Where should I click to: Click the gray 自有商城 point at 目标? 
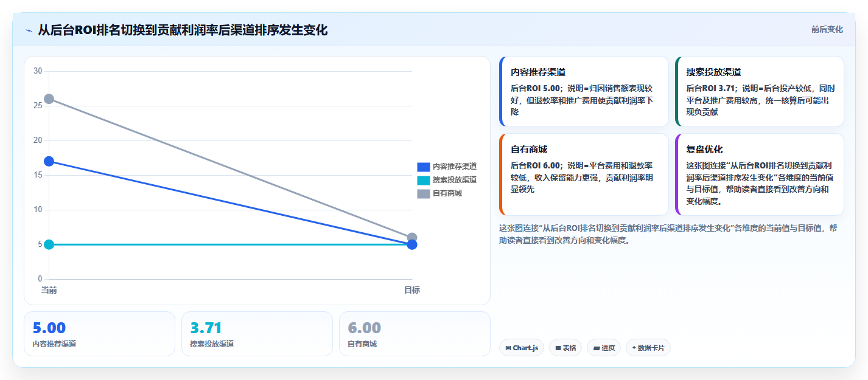point(412,237)
